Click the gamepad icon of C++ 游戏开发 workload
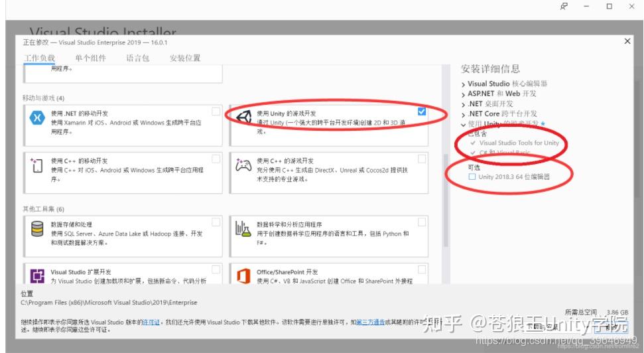The height and width of the screenshot is (353, 644). (x=243, y=165)
